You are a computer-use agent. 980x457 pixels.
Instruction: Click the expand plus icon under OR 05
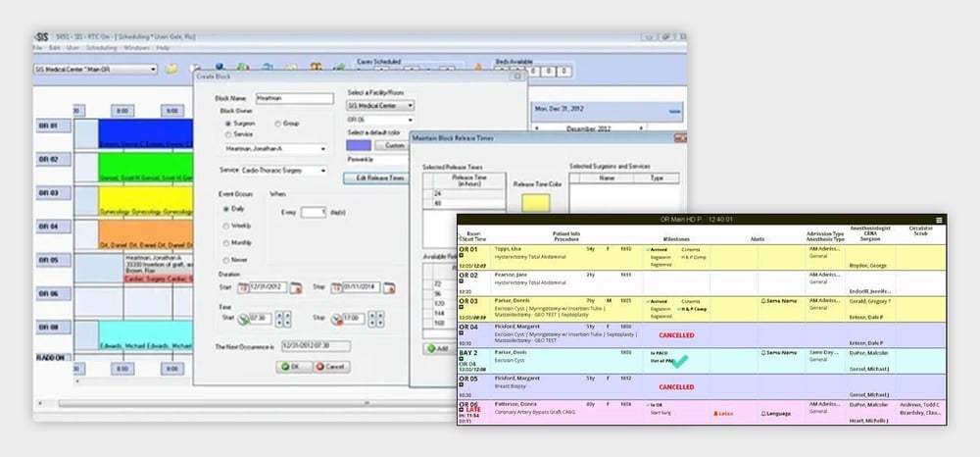[x=462, y=385]
